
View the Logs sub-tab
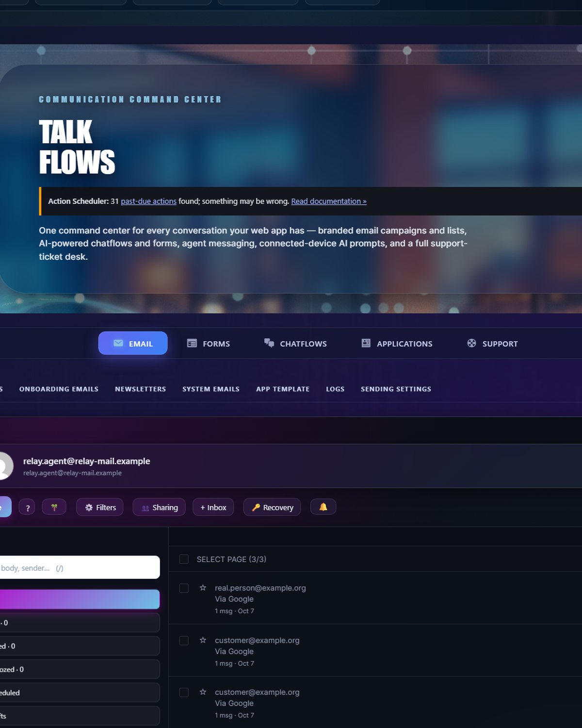[x=335, y=389]
